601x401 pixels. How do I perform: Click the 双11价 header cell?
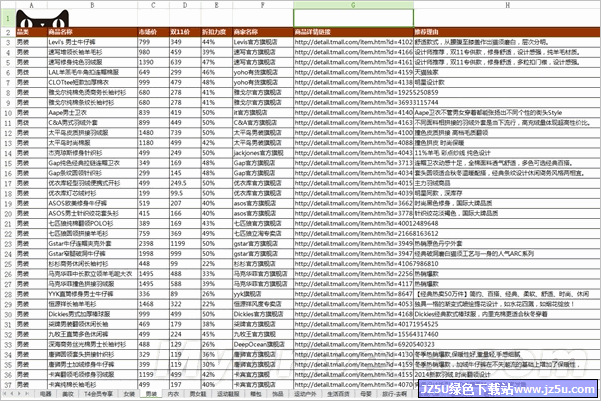click(185, 32)
